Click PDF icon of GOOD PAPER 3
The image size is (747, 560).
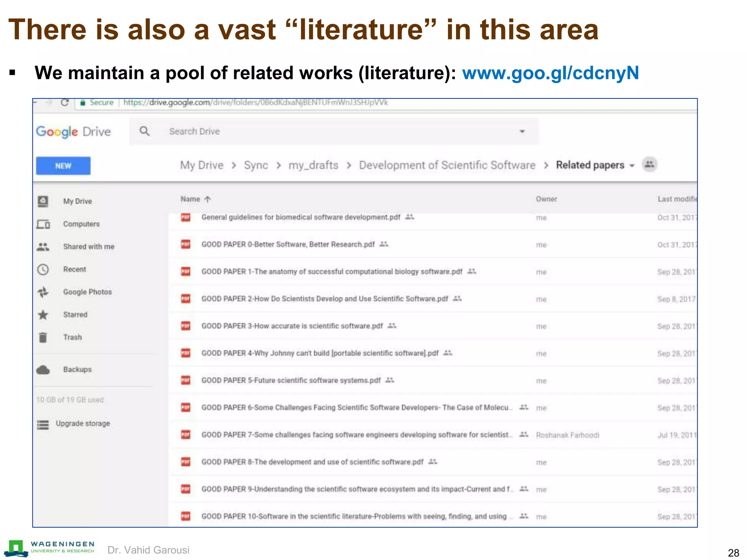click(186, 326)
